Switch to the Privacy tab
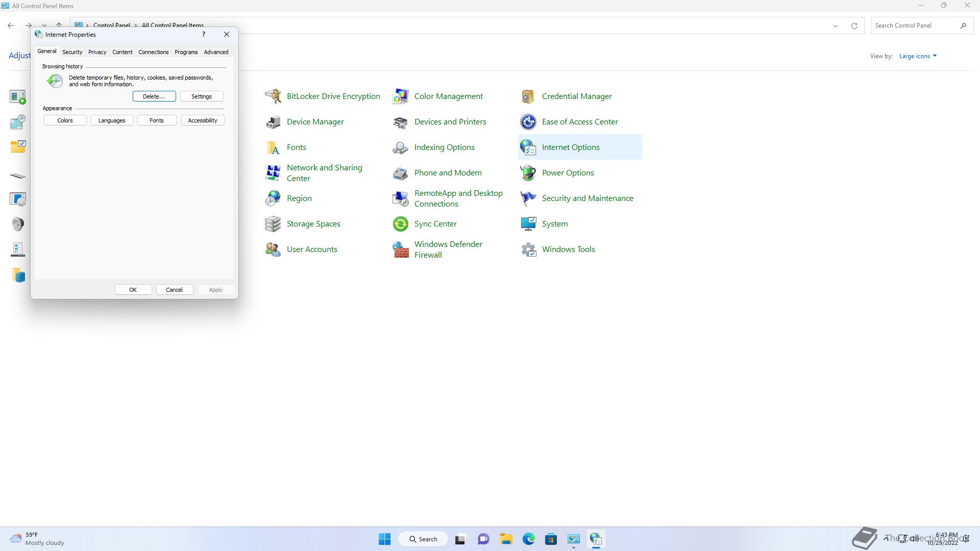 [97, 52]
